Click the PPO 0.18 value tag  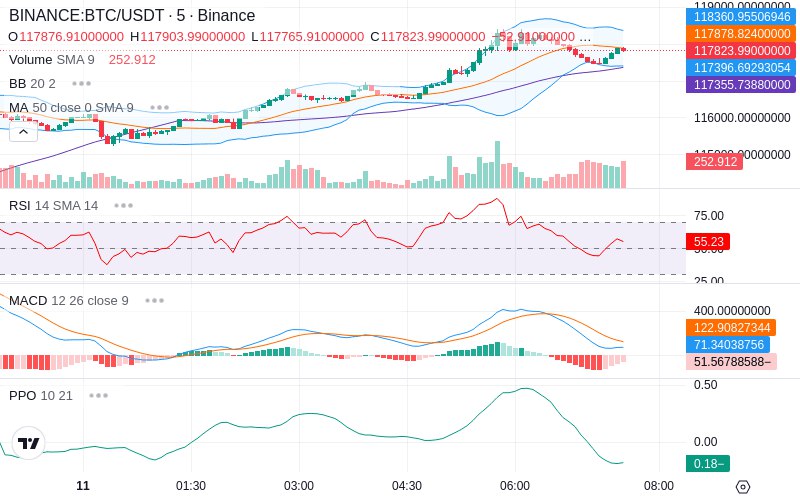point(708,464)
